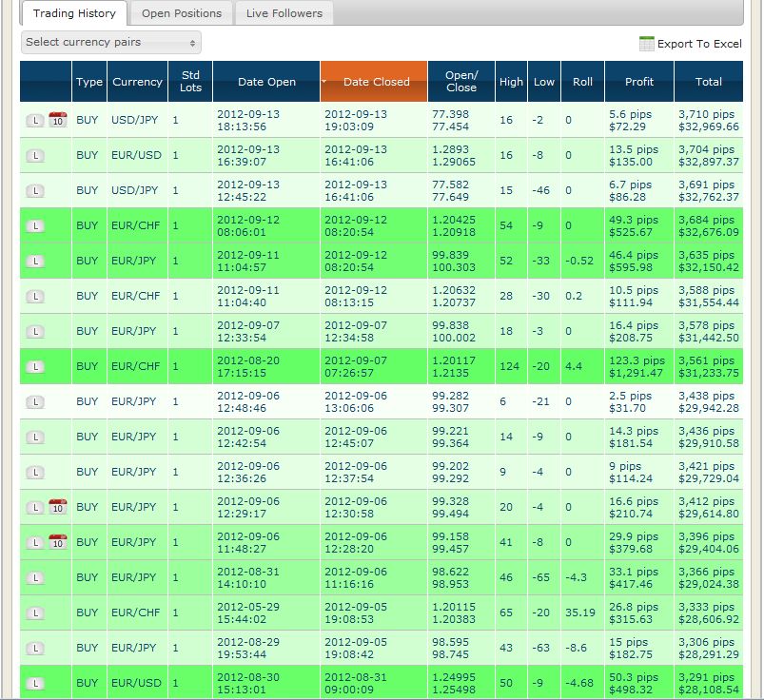Click the total $29,910.58 cell
Screen dimensions: 764x700
click(709, 437)
